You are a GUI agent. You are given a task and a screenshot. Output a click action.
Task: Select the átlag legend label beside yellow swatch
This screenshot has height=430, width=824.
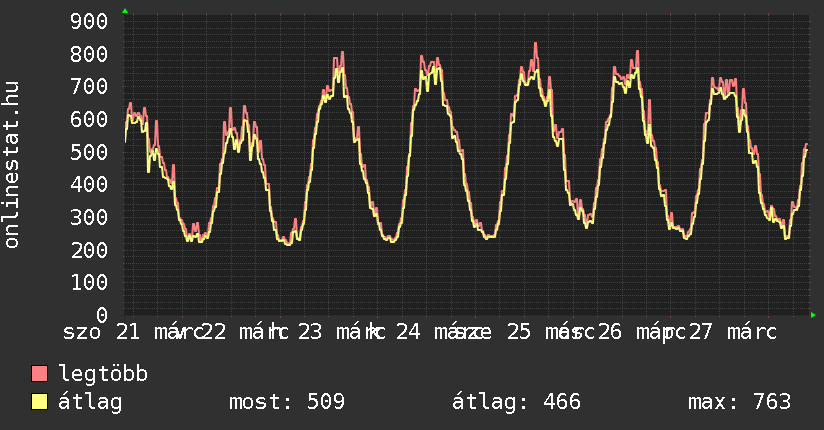click(x=90, y=402)
